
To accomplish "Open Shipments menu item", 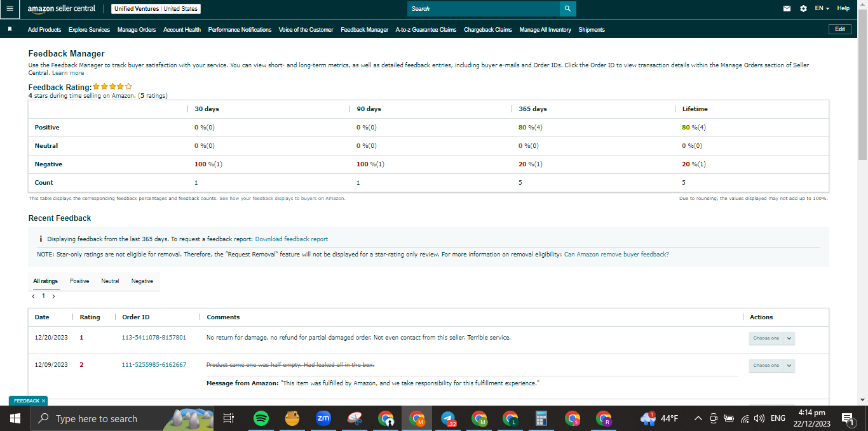I will [x=592, y=30].
